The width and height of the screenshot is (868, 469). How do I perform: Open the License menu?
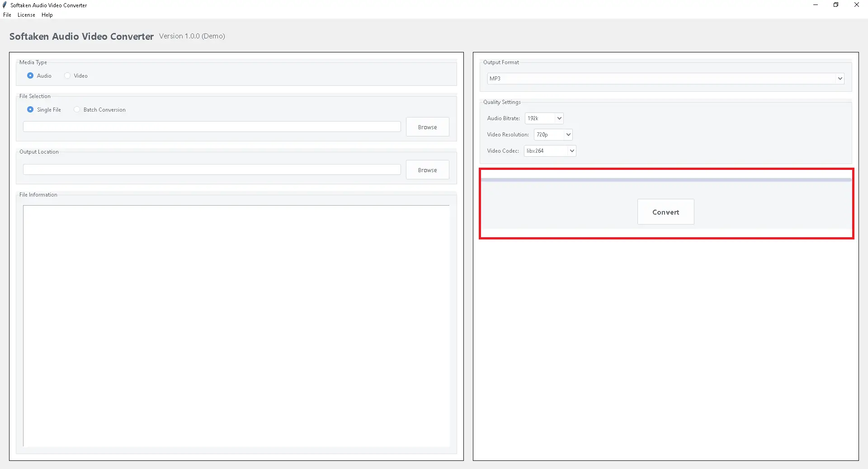click(x=26, y=15)
